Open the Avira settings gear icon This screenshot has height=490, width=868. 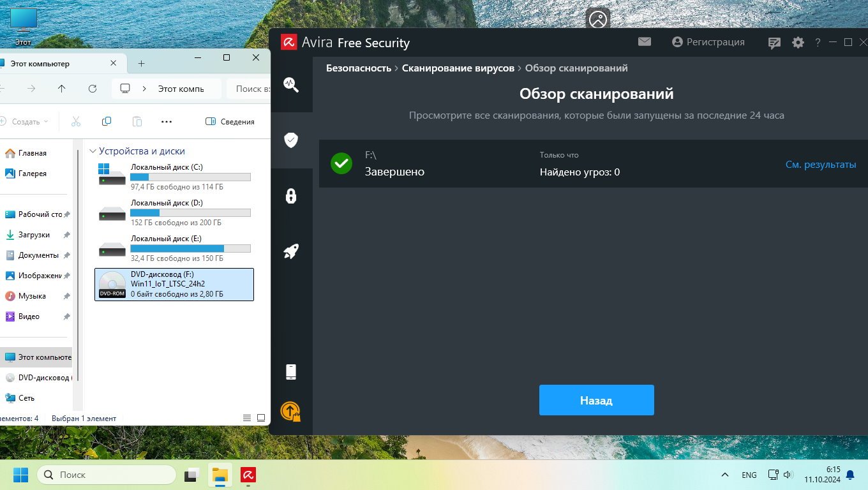tap(798, 43)
